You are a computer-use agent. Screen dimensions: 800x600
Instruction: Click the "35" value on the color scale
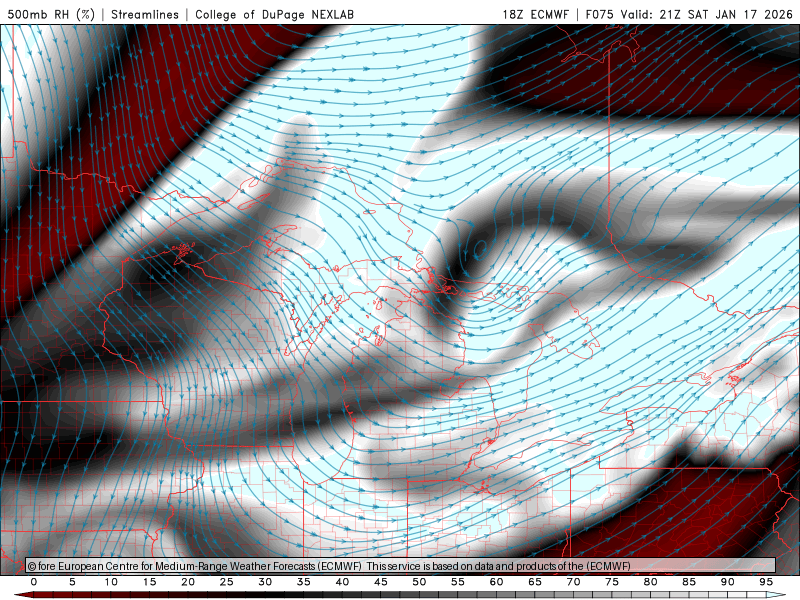pos(304,582)
